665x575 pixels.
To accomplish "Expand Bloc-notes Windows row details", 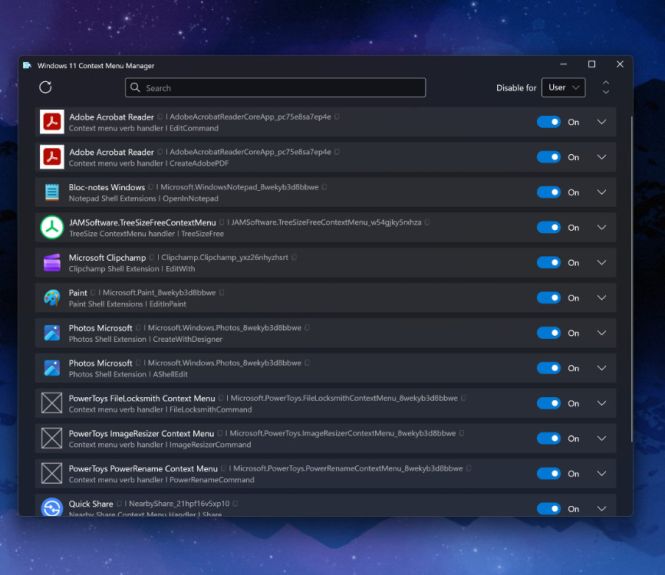I will click(601, 193).
